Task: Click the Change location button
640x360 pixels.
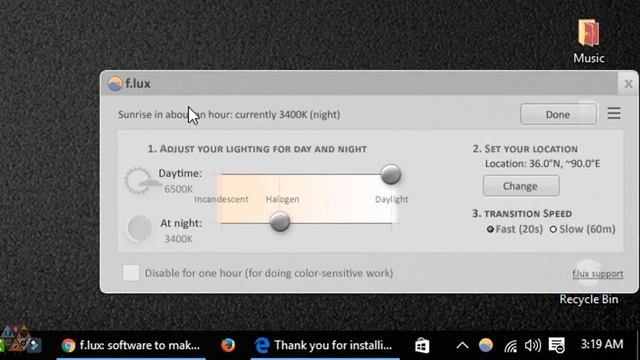Action: point(521,186)
